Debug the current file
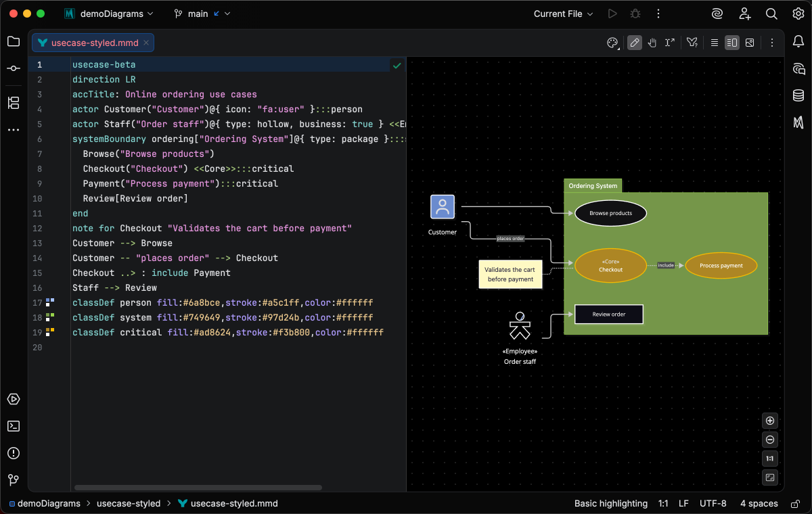 pos(635,14)
